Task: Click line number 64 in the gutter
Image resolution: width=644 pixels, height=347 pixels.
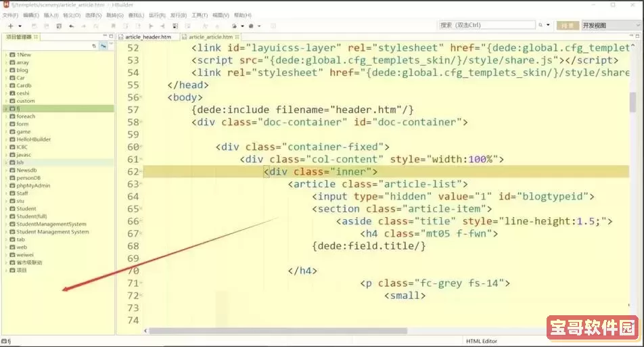Action: pos(133,196)
